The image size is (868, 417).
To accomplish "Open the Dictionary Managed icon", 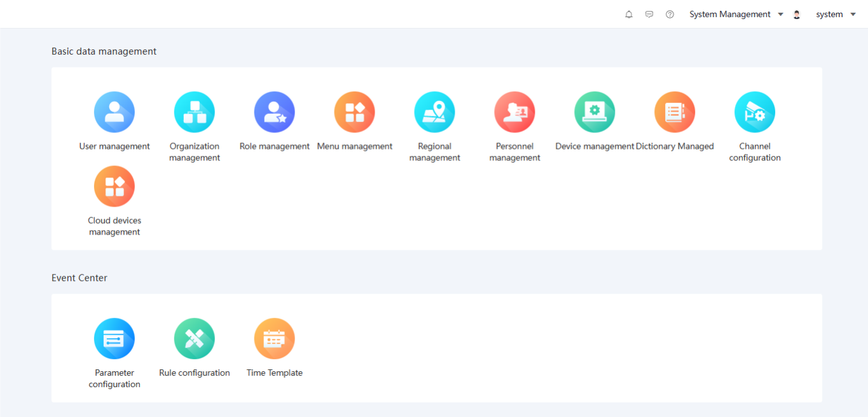I will point(675,112).
